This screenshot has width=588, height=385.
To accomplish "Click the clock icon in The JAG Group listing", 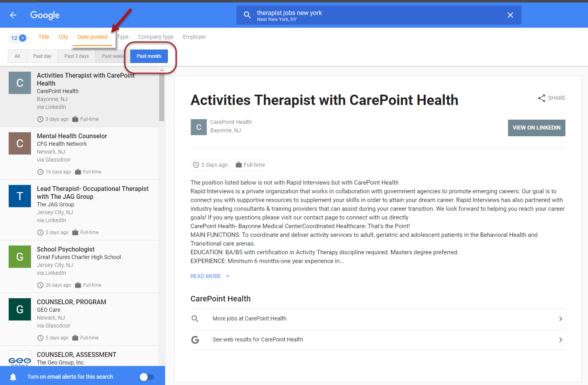I will (40, 233).
